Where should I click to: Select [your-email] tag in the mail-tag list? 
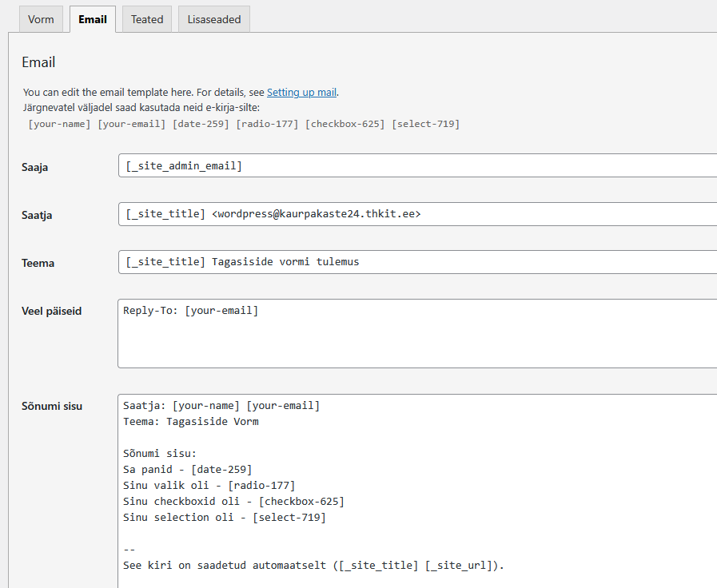pos(131,124)
